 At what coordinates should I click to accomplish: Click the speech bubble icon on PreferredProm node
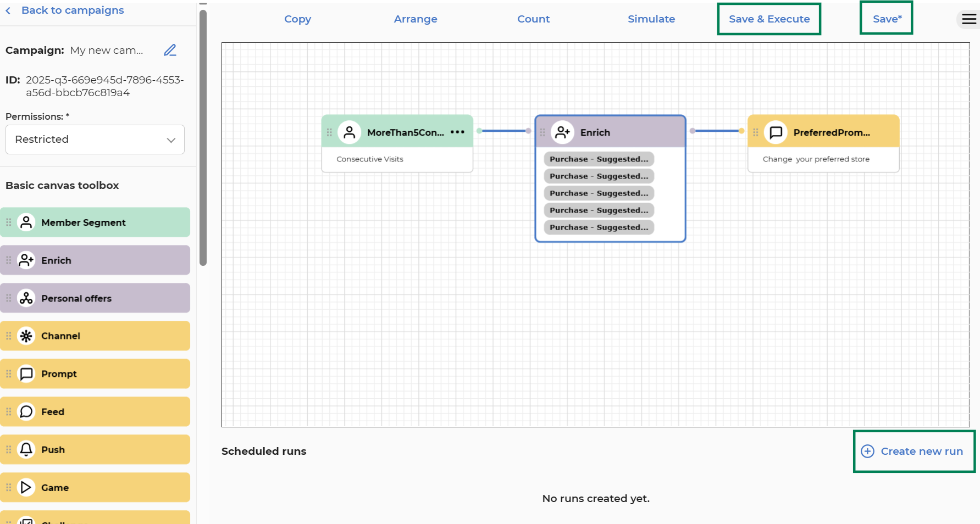click(x=776, y=132)
